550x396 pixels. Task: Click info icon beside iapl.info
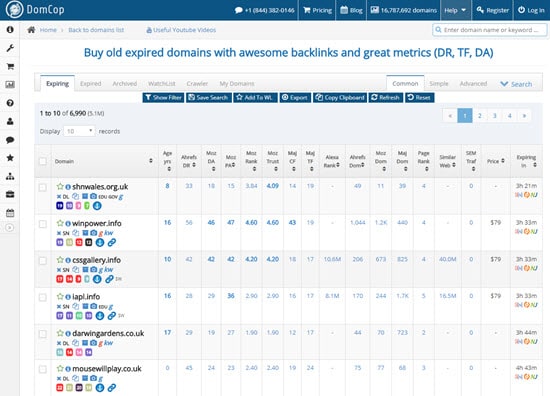click(x=68, y=297)
